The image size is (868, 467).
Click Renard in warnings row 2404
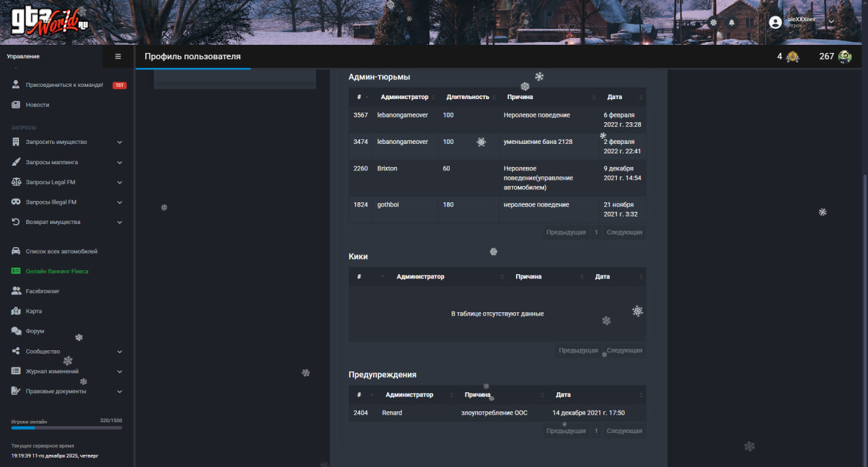(x=392, y=413)
